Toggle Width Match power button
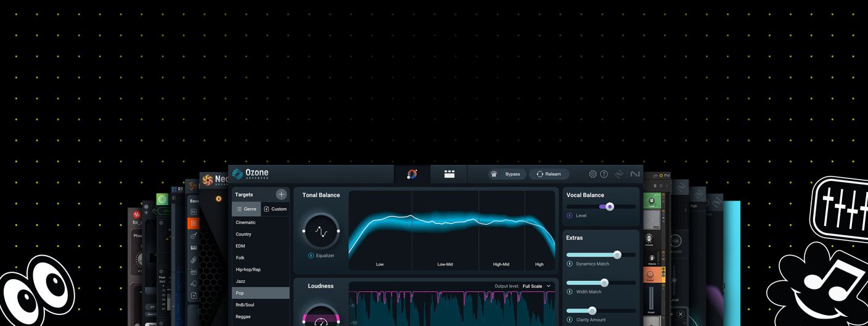 point(570,291)
